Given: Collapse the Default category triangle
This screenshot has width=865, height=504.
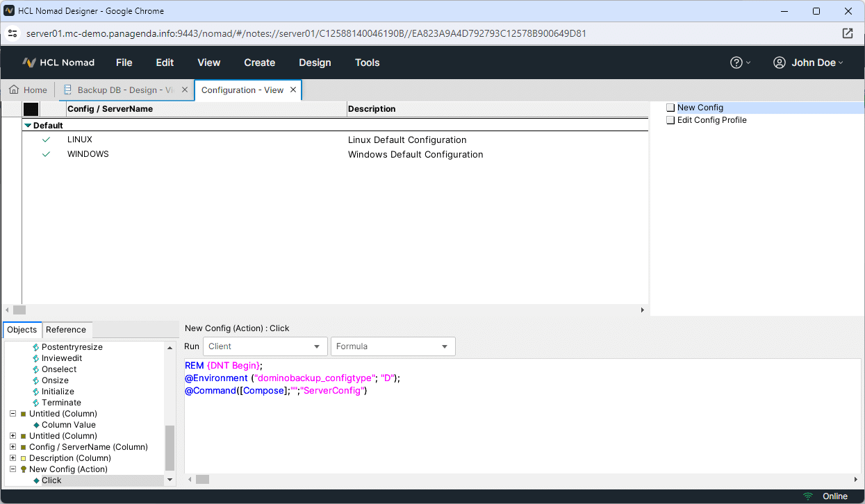Looking at the screenshot, I should coord(28,126).
